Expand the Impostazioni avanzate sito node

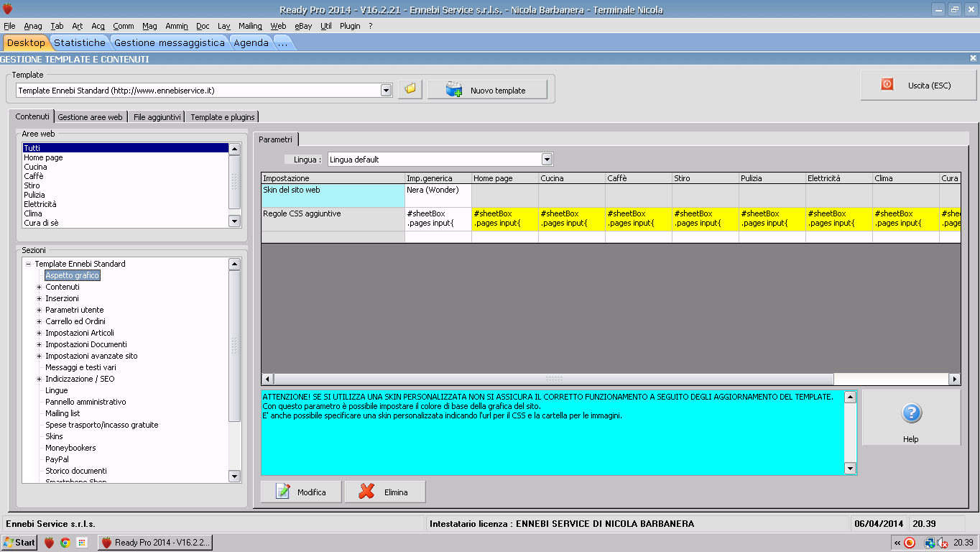tap(40, 356)
